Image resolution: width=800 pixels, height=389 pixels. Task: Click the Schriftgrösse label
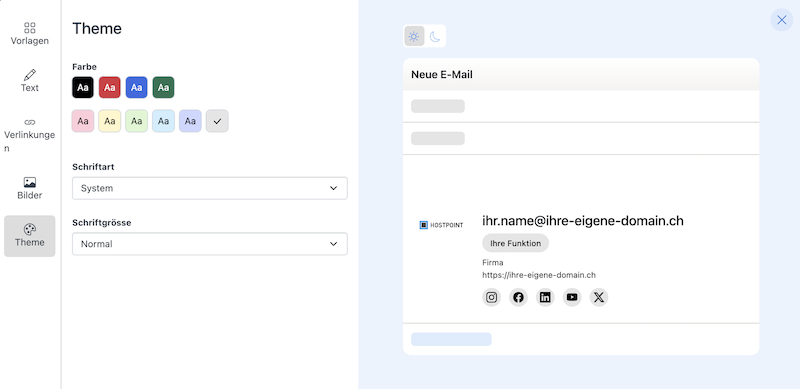102,223
